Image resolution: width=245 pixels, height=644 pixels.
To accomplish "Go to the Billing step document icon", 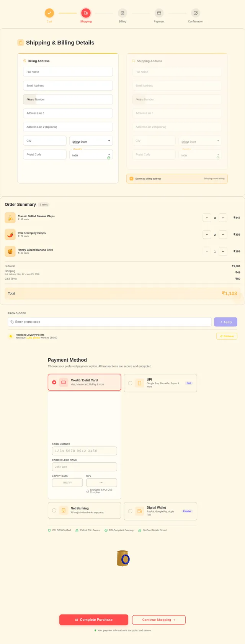I will pos(122,13).
